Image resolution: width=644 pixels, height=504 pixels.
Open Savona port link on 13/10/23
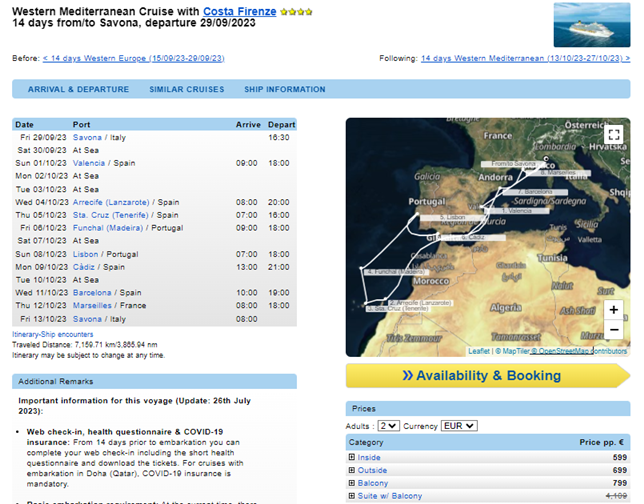tap(87, 319)
